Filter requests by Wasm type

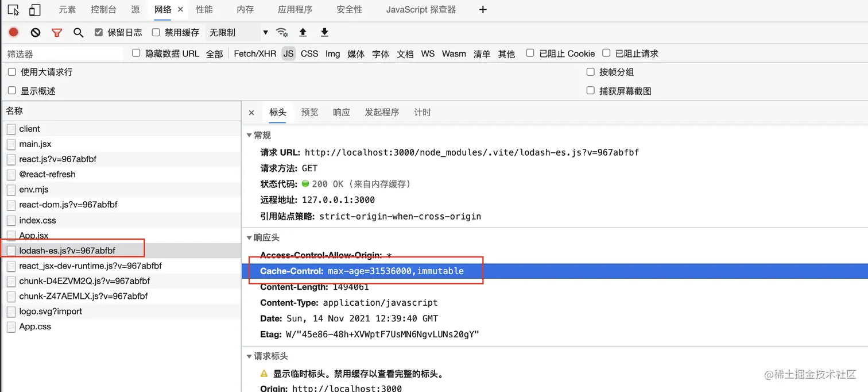pos(454,53)
